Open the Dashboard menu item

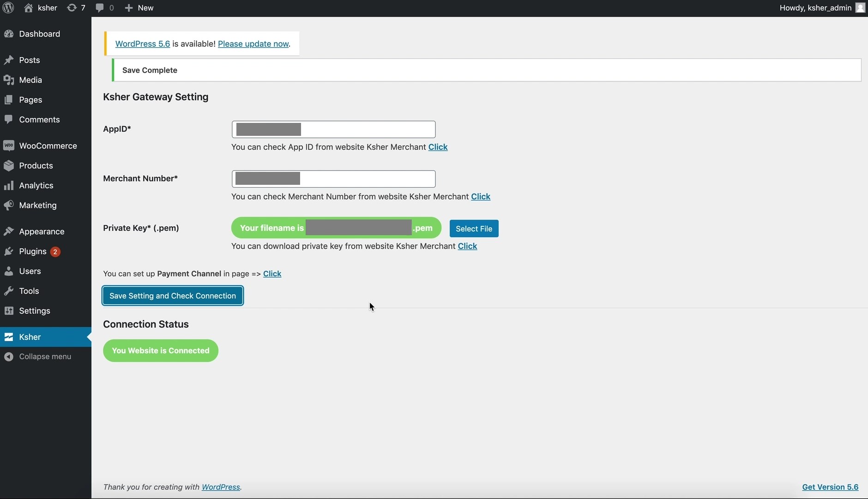pyautogui.click(x=46, y=34)
